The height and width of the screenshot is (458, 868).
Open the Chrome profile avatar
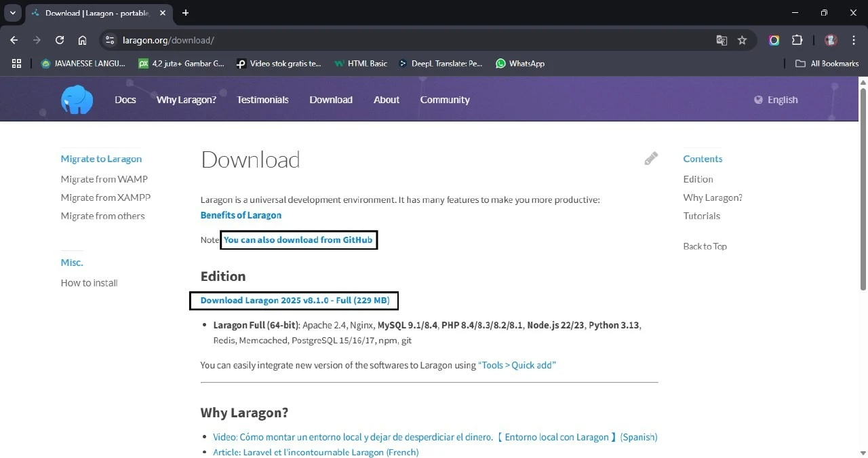(x=831, y=40)
